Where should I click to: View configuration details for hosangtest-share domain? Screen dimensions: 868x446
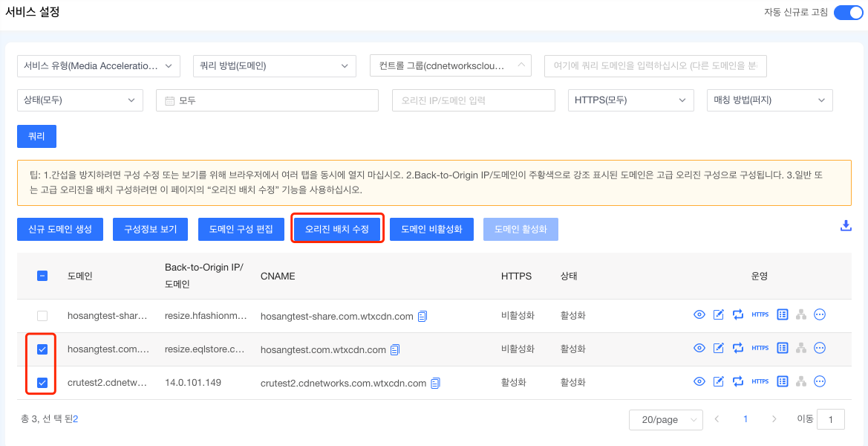699,314
